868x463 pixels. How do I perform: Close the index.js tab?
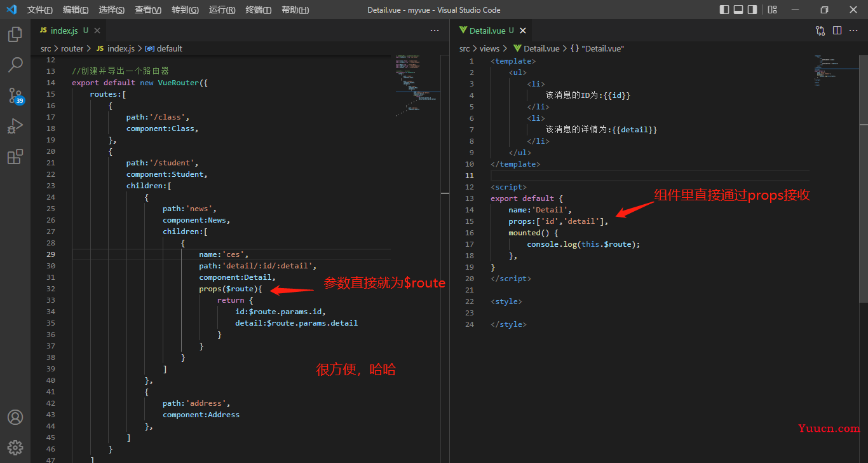pos(97,31)
